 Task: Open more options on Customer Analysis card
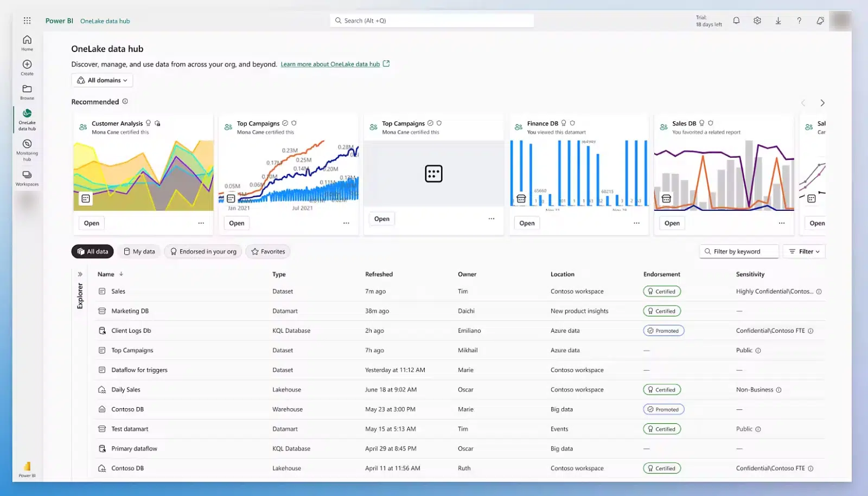pos(201,223)
